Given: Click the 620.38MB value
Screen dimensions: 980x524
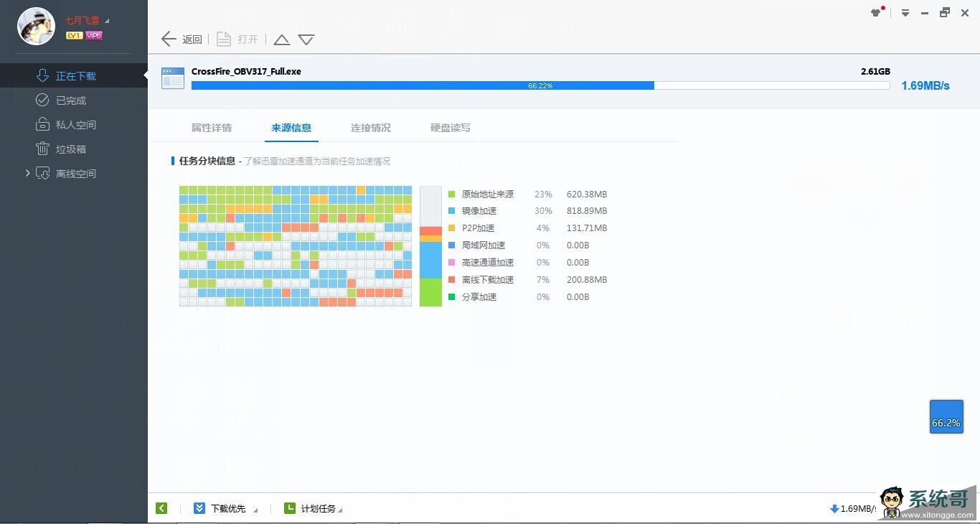Looking at the screenshot, I should pos(587,195).
